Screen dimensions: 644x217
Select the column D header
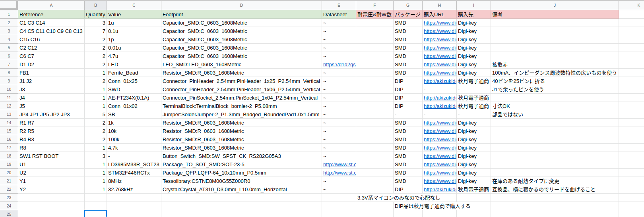pos(241,5)
